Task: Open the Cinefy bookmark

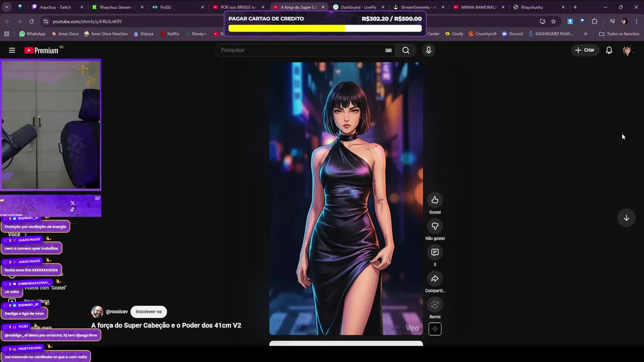Action: 454,34
